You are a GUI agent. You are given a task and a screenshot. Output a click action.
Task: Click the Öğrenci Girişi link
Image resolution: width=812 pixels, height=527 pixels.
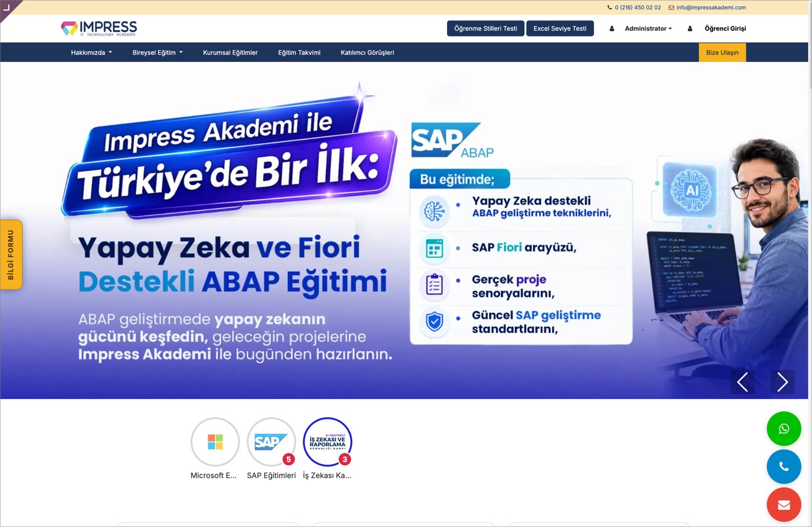coord(725,28)
